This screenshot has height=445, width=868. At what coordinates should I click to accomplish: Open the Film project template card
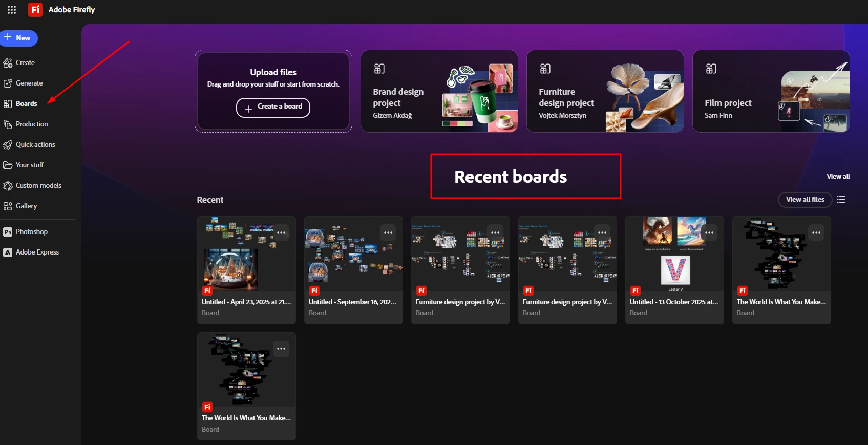pyautogui.click(x=771, y=91)
